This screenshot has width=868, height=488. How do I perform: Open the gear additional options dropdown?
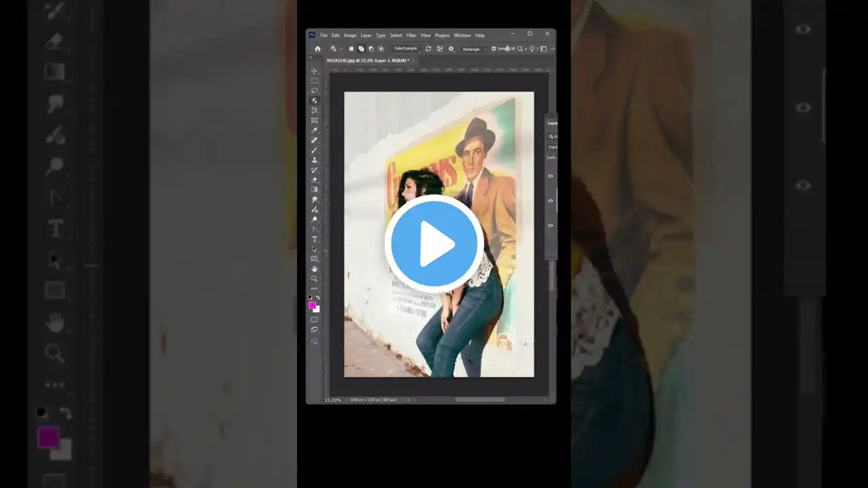click(452, 49)
